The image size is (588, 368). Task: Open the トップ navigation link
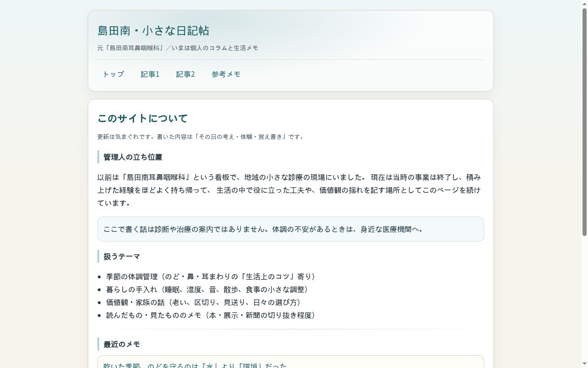[x=113, y=74]
